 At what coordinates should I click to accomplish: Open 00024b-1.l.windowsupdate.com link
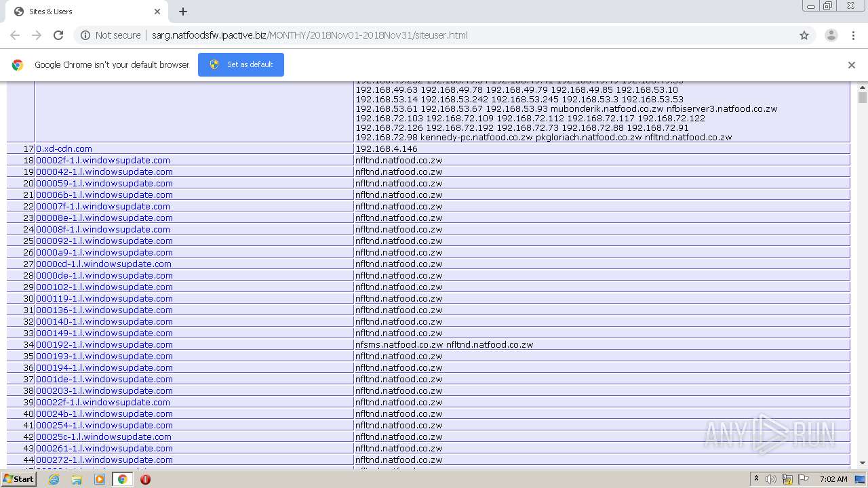pyautogui.click(x=104, y=413)
